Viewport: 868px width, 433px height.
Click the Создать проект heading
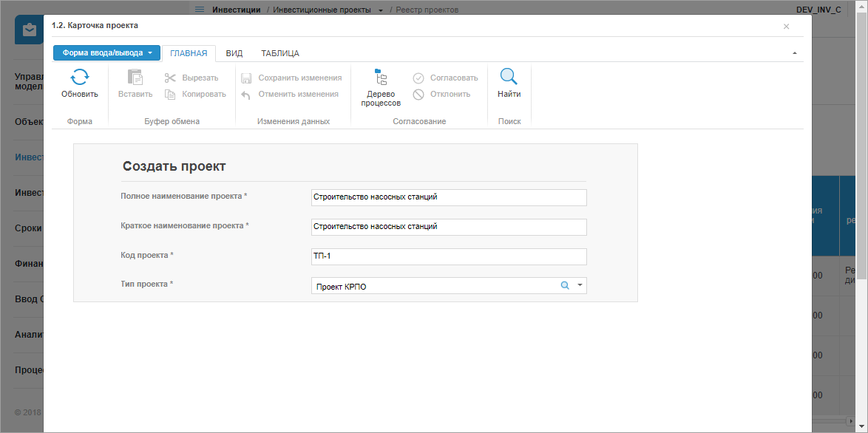click(174, 166)
